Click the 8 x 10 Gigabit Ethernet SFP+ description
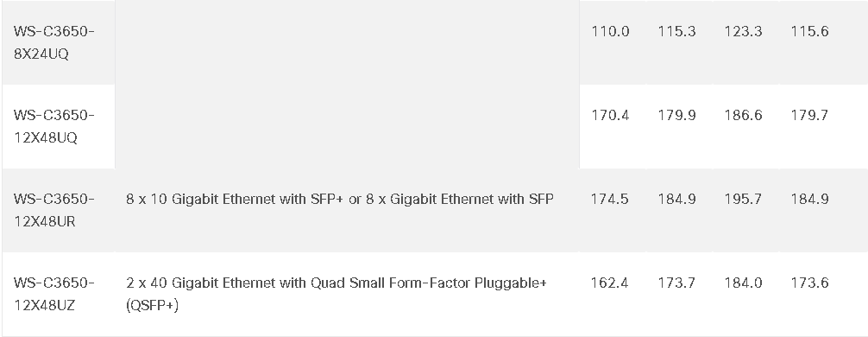 (339, 199)
